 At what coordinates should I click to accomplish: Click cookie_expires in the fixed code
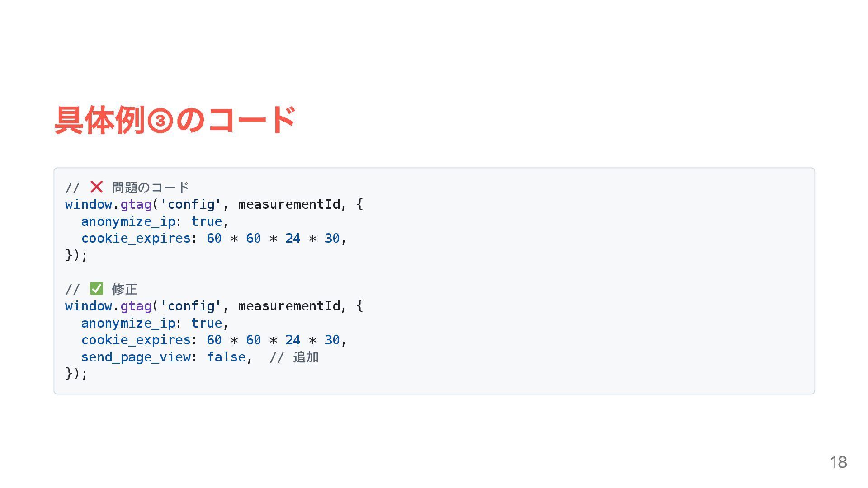(x=136, y=340)
